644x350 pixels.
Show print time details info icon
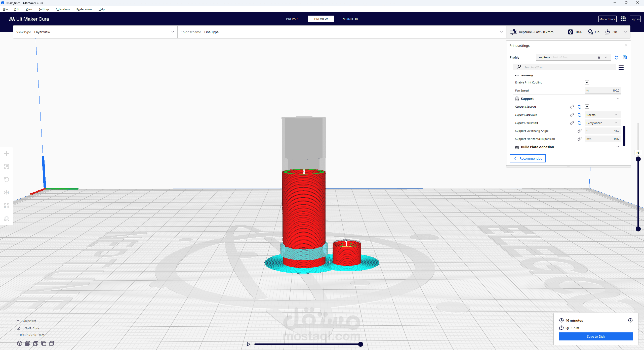[630, 320]
